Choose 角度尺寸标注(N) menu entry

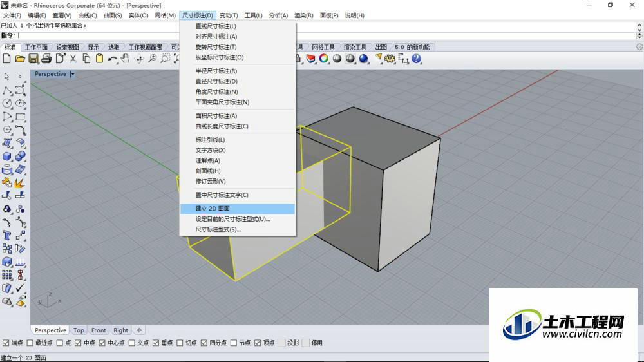238,91
